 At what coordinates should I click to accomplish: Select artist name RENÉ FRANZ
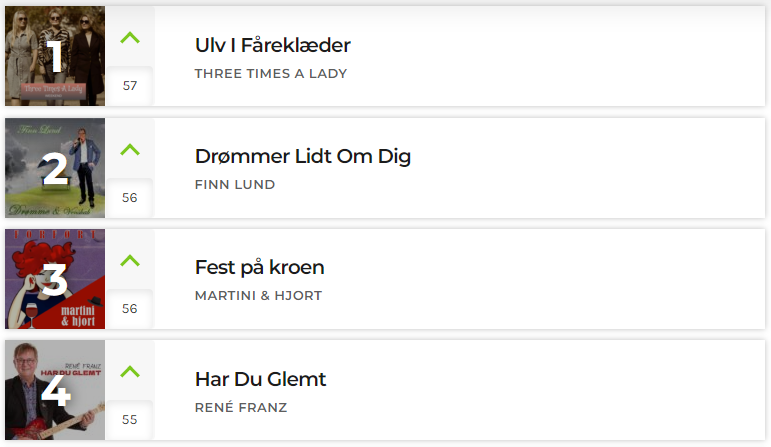coord(241,407)
